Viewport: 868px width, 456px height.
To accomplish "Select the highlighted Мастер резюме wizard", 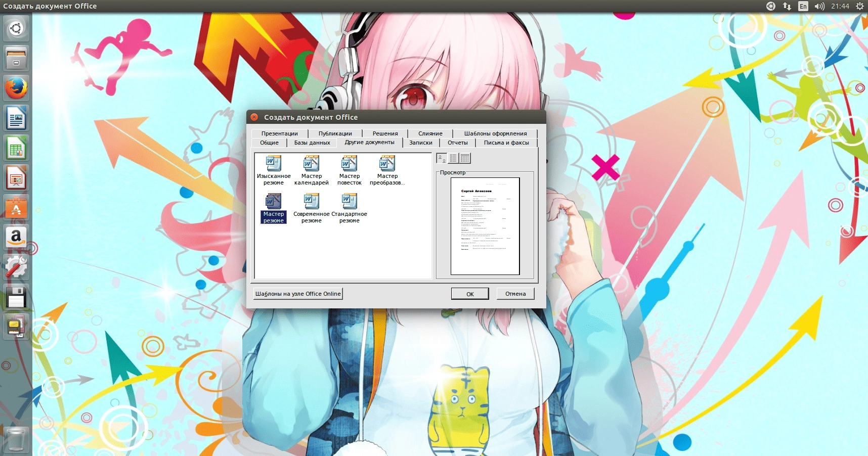I will (x=274, y=208).
